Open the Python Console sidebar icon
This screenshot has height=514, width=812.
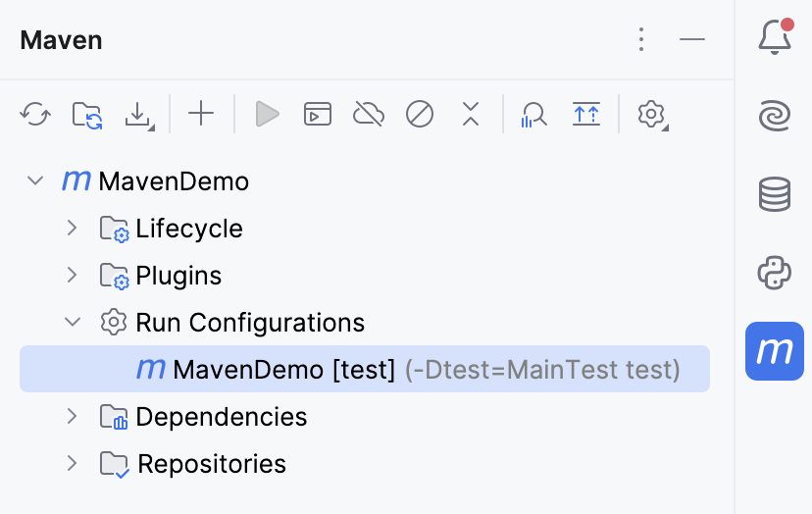click(775, 272)
